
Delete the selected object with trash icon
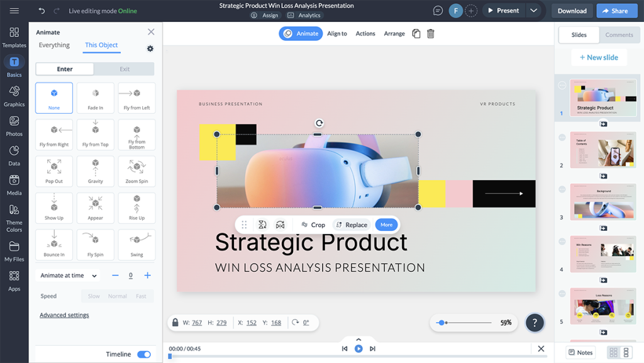(x=430, y=34)
